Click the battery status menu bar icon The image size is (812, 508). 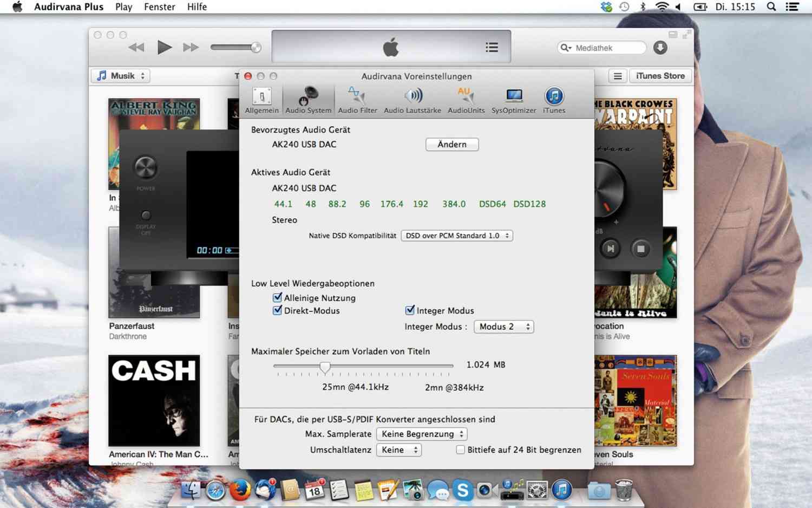tap(700, 7)
